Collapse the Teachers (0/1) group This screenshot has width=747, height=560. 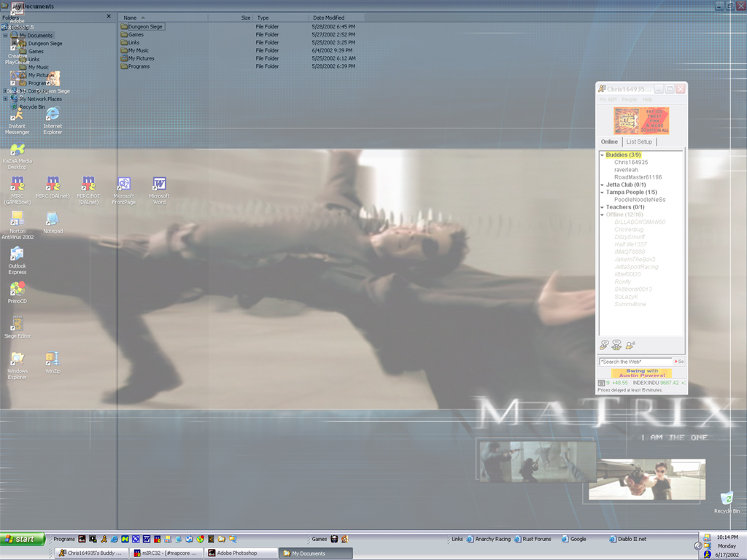point(602,208)
